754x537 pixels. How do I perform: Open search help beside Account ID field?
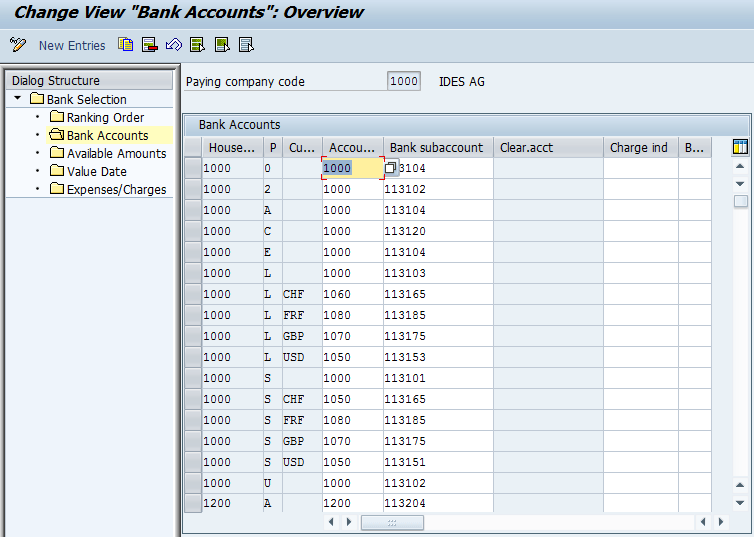point(391,168)
